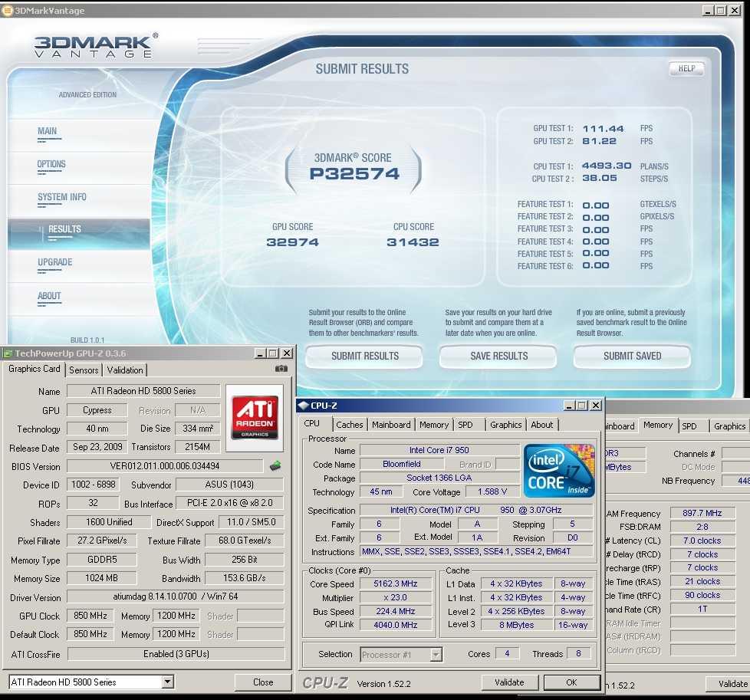Open the Memory tab in front CPU-Z
The image size is (750, 700).
[x=434, y=425]
